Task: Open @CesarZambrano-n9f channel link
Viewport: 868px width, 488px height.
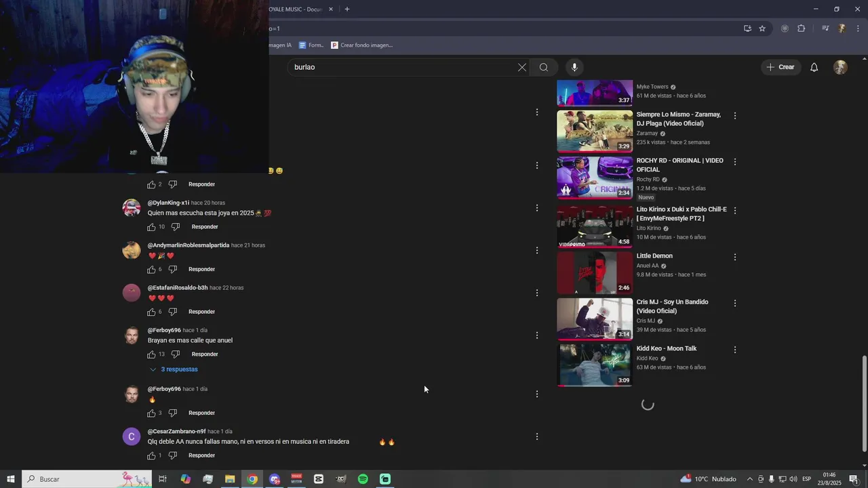Action: coord(176,432)
